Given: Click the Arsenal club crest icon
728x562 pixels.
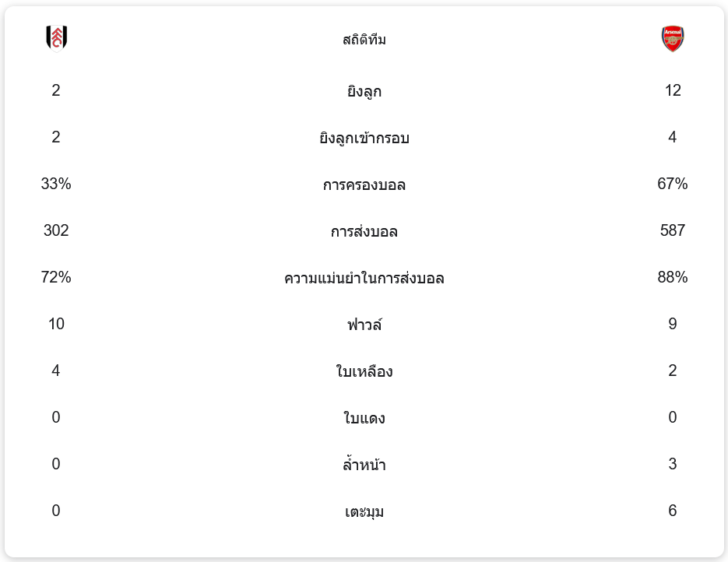Looking at the screenshot, I should [673, 38].
